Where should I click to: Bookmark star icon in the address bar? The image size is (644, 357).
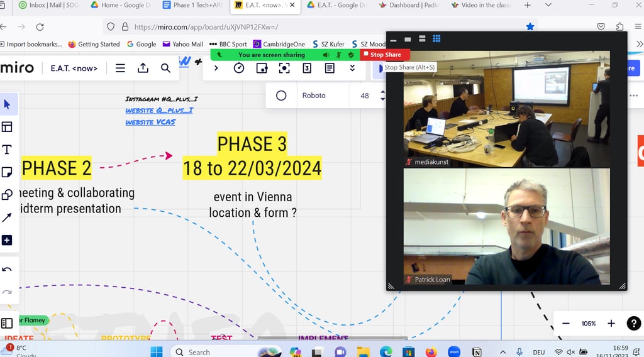pyautogui.click(x=530, y=26)
